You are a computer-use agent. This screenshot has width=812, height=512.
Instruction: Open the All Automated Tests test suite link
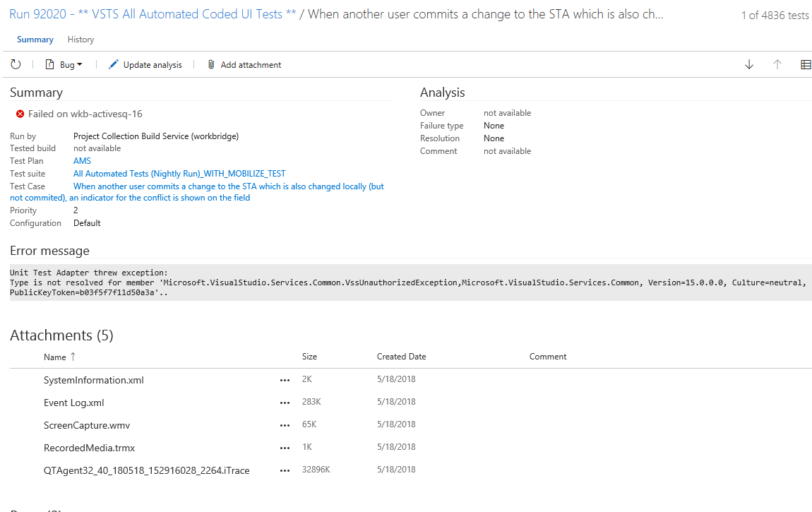(x=179, y=173)
